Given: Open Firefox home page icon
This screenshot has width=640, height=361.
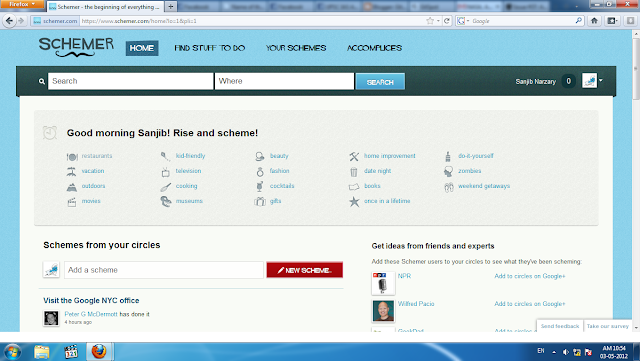Looking at the screenshot, I should [594, 21].
